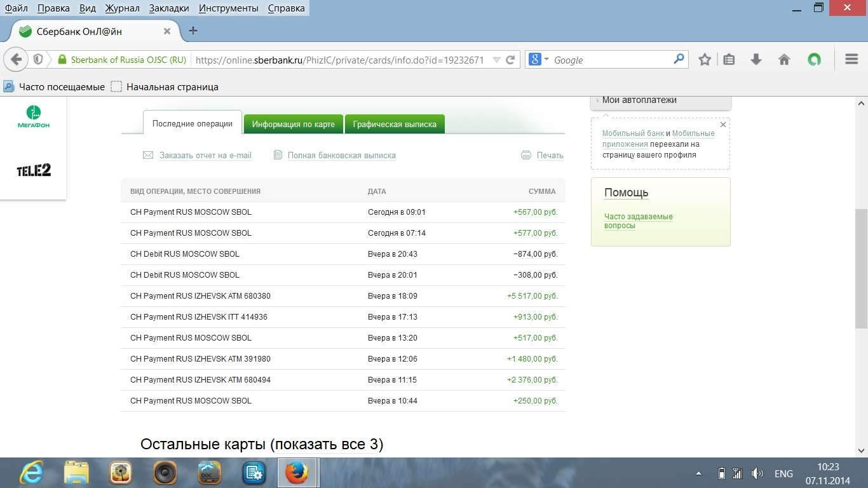
Task: Go to Firefox home page icon
Action: coord(784,60)
